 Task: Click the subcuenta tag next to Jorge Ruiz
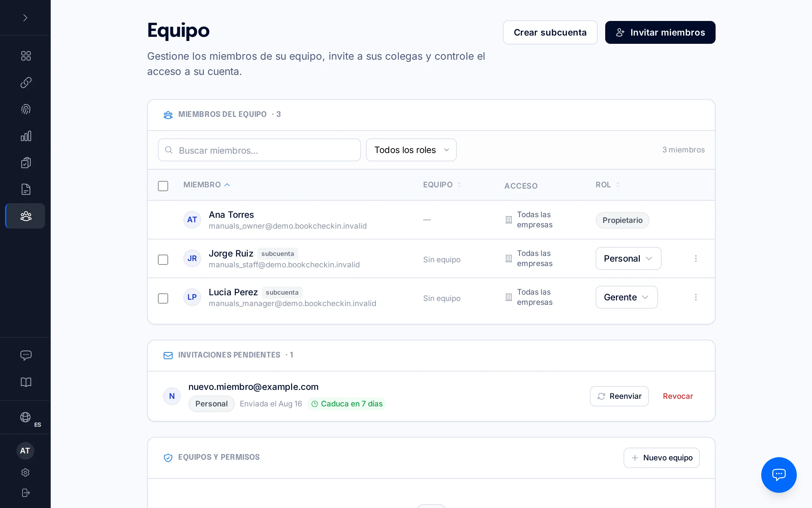click(x=278, y=254)
